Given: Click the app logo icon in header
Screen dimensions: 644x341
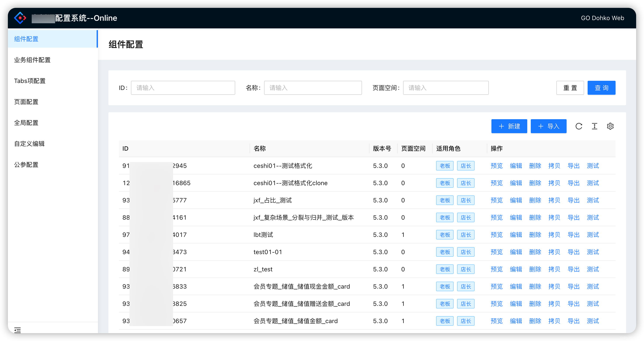Looking at the screenshot, I should pos(20,18).
